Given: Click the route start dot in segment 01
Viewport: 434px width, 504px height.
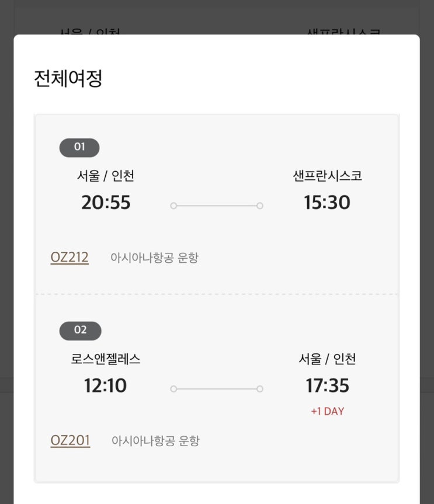Looking at the screenshot, I should pyautogui.click(x=173, y=206).
